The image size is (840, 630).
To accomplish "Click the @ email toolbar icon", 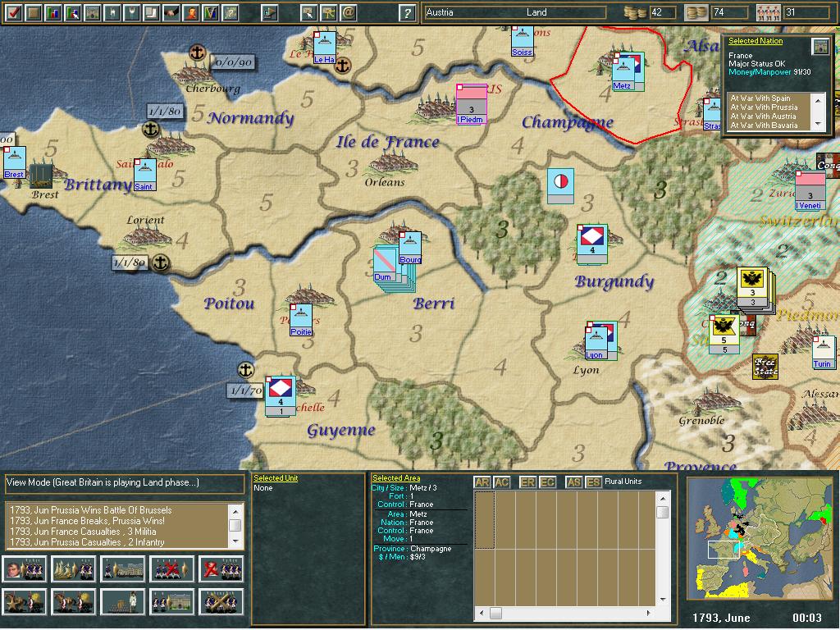I will (x=348, y=12).
